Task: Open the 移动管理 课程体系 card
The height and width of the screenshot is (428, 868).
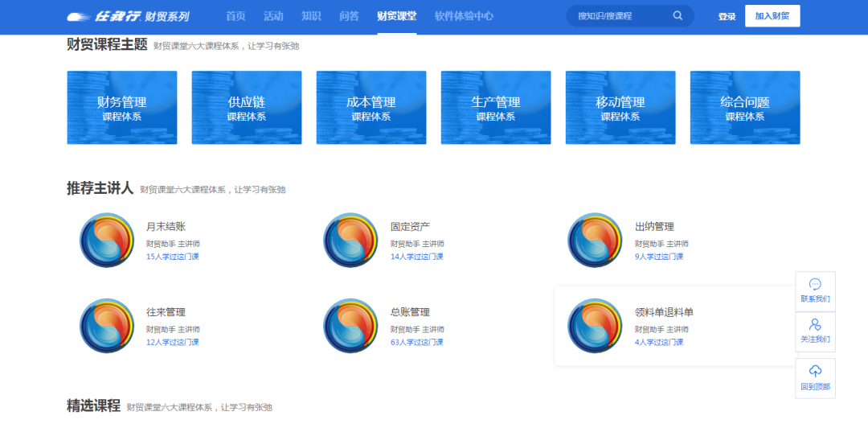Action: [620, 108]
